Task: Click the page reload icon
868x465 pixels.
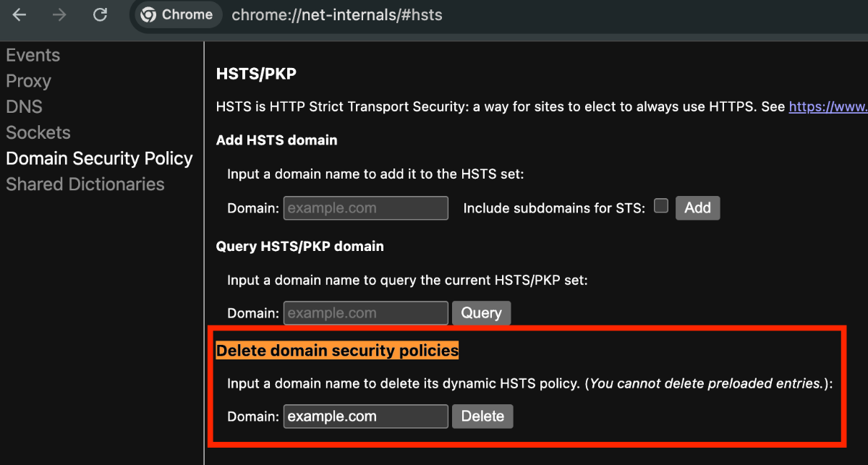Action: (x=100, y=14)
